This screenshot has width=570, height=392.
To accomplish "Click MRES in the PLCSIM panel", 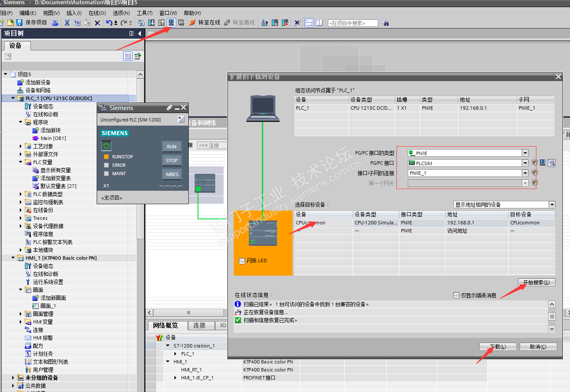I will point(172,174).
